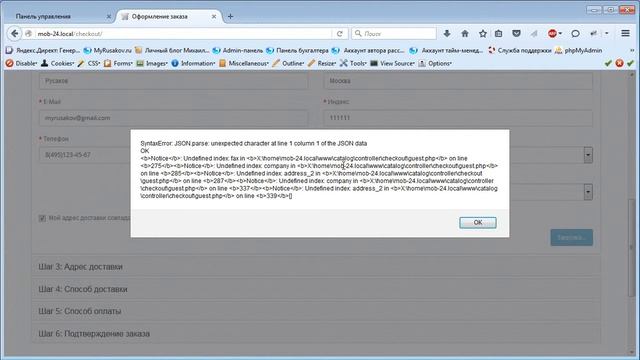Viewport: 640px width, 360px height.
Task: Open the Аккаунт тайм-менеджера bookmark
Action: point(446,50)
